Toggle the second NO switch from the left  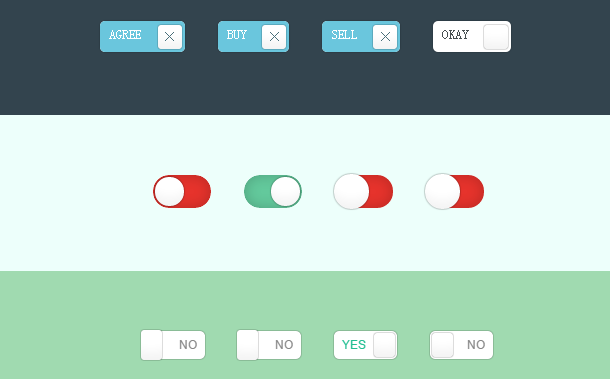(x=269, y=345)
